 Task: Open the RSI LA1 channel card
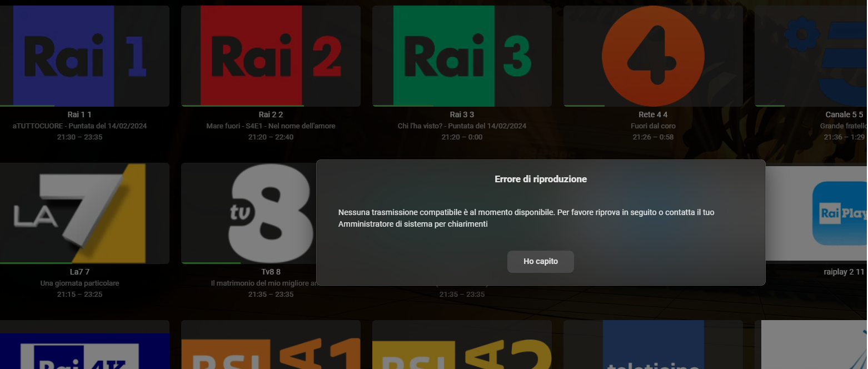point(271,345)
